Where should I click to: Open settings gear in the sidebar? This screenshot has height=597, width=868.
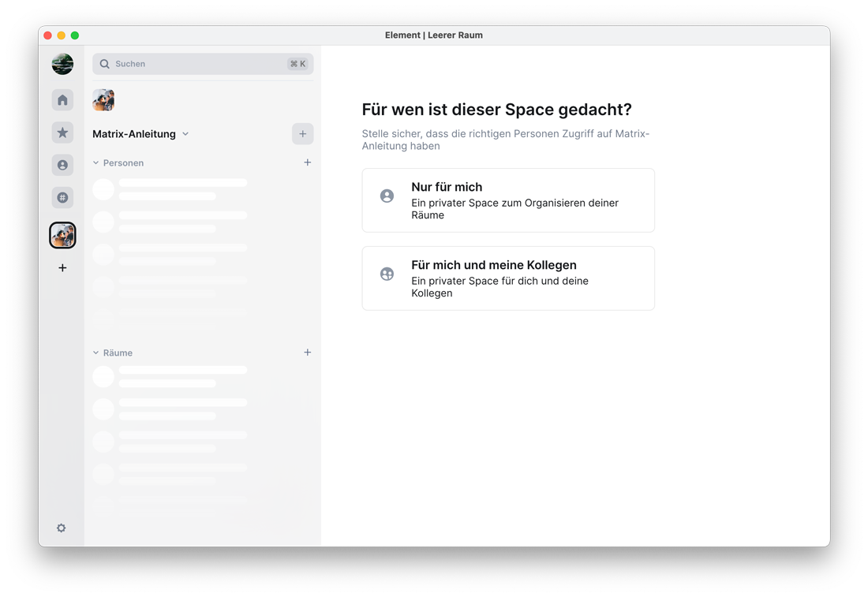tap(62, 528)
